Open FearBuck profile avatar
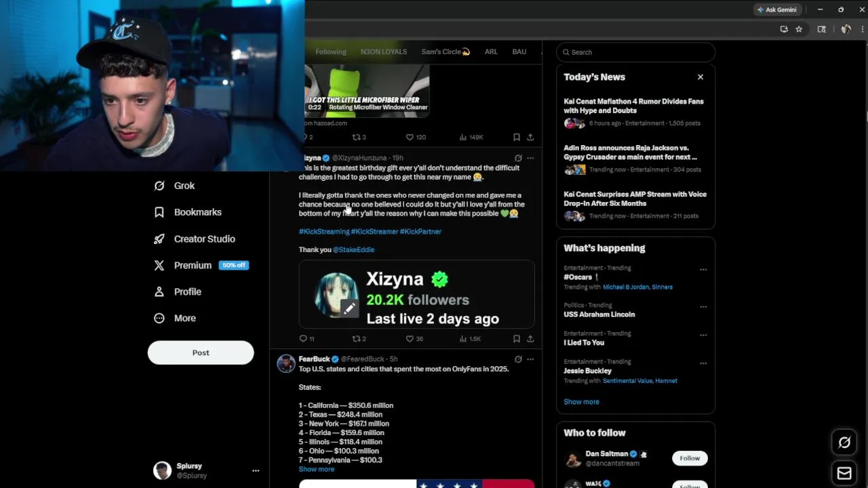 click(286, 363)
